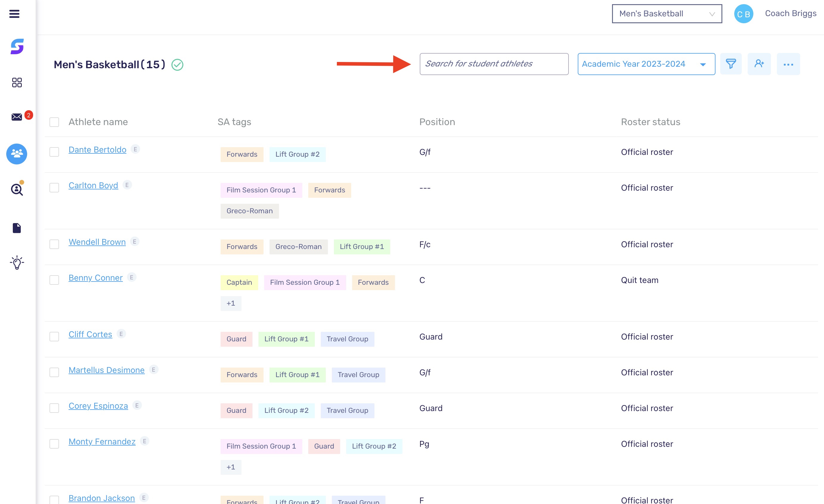
Task: Open the athlete search sidebar icon
Action: click(16, 190)
